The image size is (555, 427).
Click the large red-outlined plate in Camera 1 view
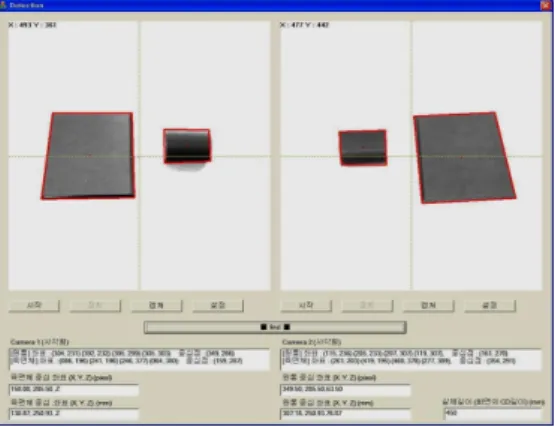coord(88,156)
